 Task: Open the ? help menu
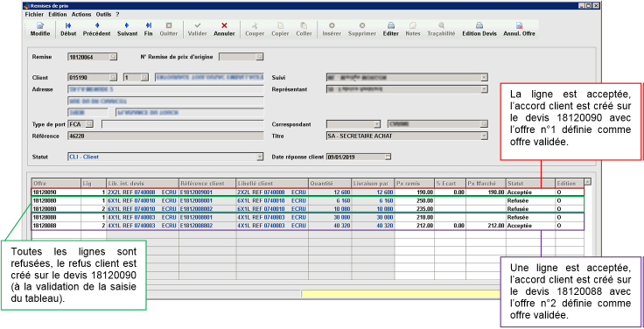(117, 14)
